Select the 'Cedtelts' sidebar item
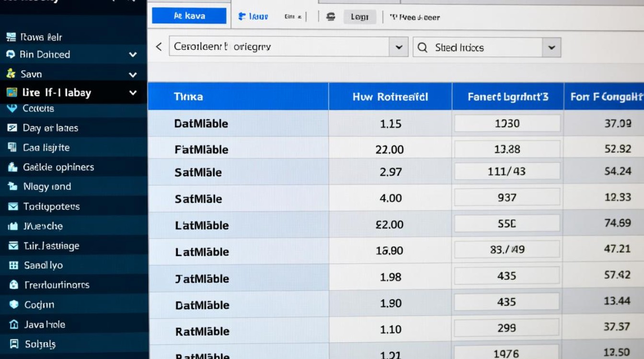644x359 pixels. pos(38,109)
